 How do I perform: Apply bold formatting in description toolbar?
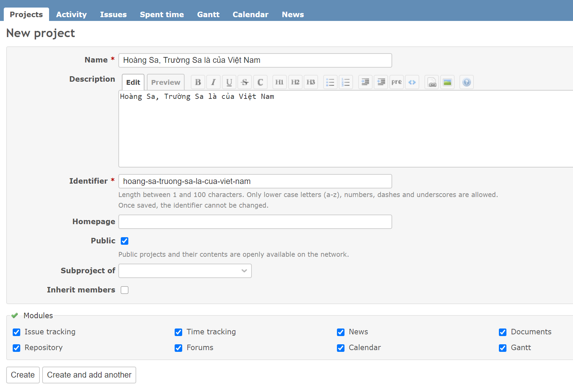198,82
